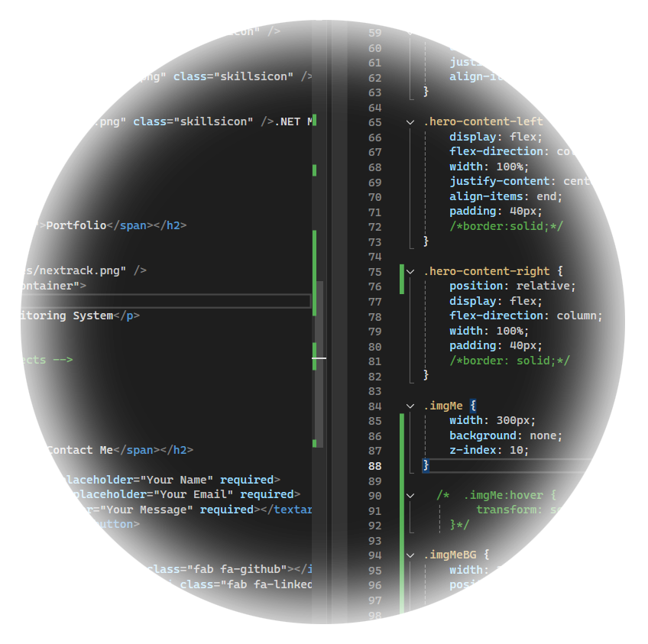Collapse the .hero-content-left CSS rule
Screen dimensions: 648x644
(410, 122)
